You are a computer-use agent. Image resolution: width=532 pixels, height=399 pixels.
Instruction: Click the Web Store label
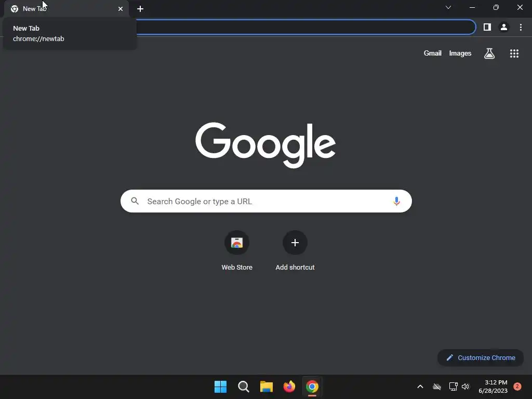click(237, 268)
